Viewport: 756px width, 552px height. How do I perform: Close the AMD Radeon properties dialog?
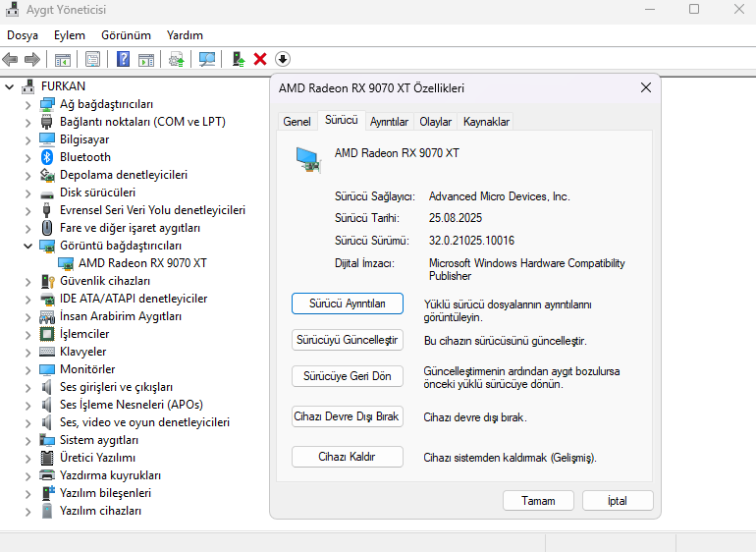(646, 87)
